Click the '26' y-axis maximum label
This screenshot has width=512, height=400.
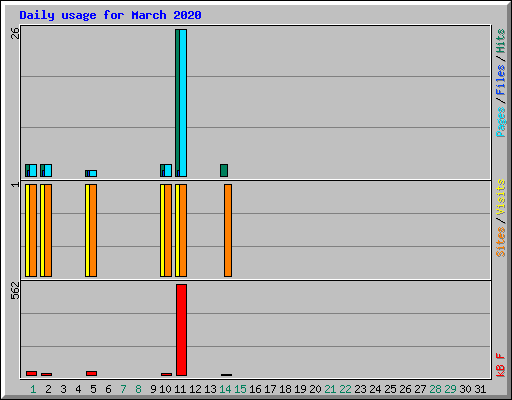15,33
